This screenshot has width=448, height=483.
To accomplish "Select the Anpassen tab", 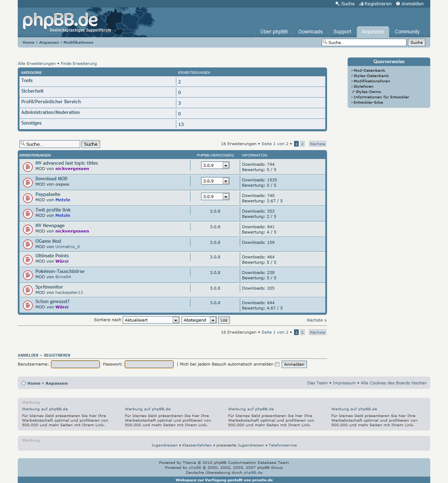I will pos(373,32).
